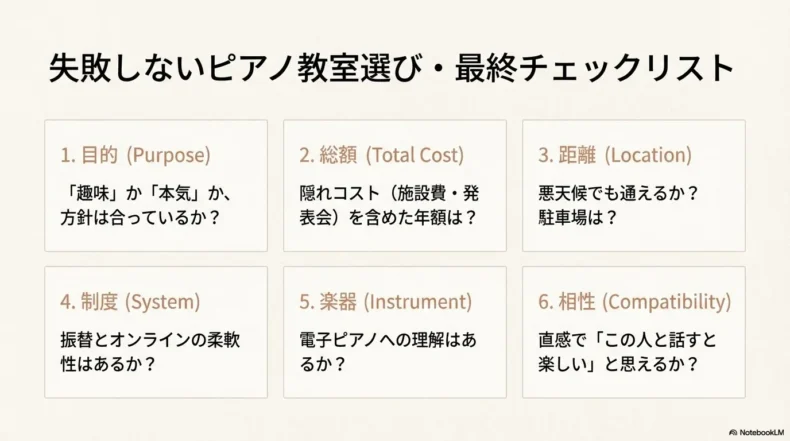Select the "4. 制度" heading

click(89, 301)
